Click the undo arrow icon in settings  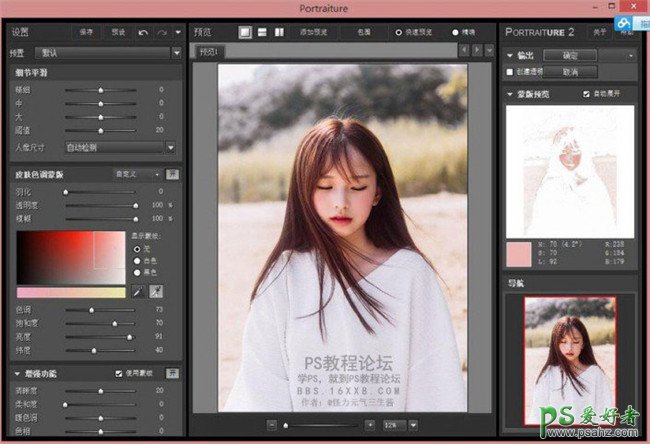tap(144, 32)
